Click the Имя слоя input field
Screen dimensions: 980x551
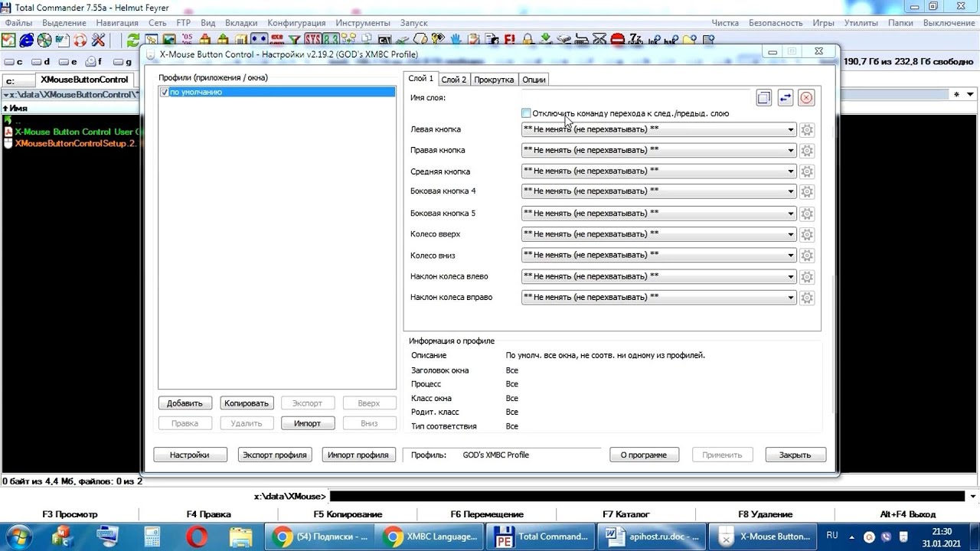click(635, 97)
